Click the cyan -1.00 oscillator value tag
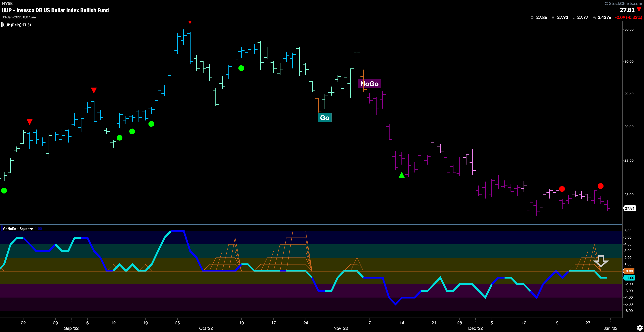The height and width of the screenshot is (332, 644). (629, 278)
